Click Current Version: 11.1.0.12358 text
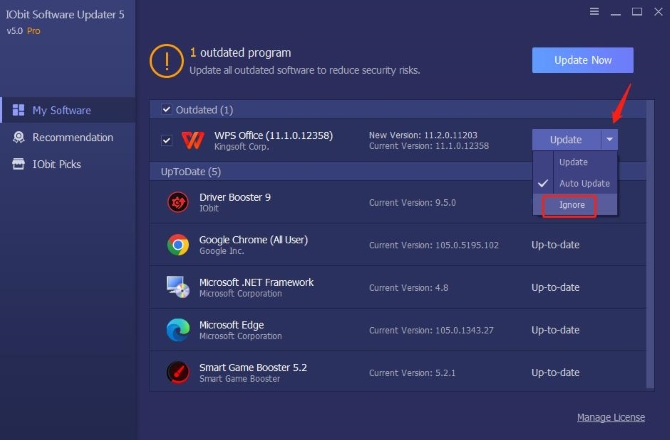The image size is (670, 440). click(x=429, y=146)
